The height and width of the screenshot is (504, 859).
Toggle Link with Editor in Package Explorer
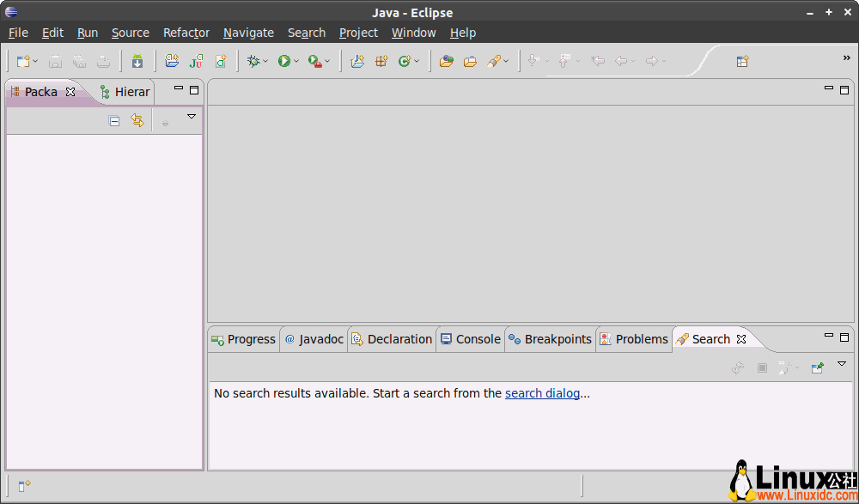[137, 121]
